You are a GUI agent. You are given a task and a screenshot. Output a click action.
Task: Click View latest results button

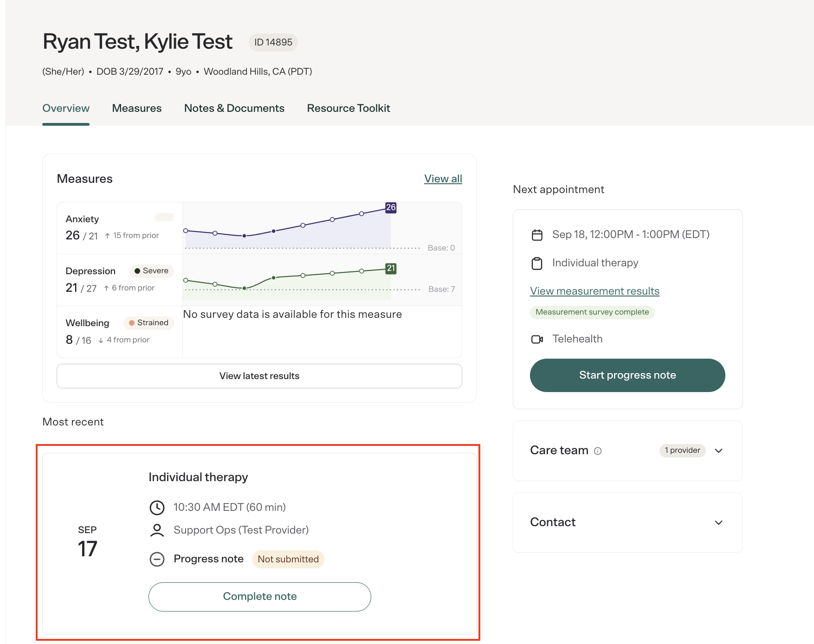259,376
